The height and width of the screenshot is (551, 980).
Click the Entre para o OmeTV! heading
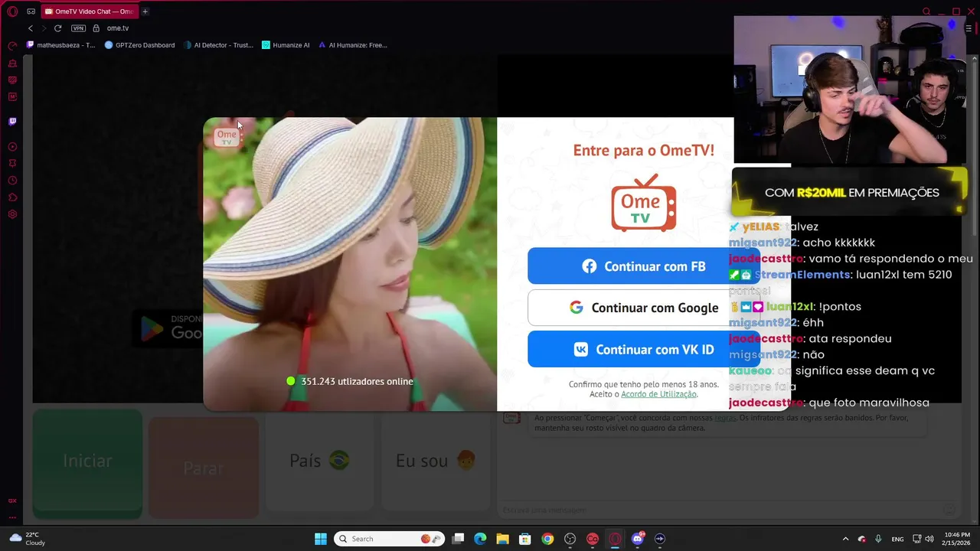tap(643, 150)
